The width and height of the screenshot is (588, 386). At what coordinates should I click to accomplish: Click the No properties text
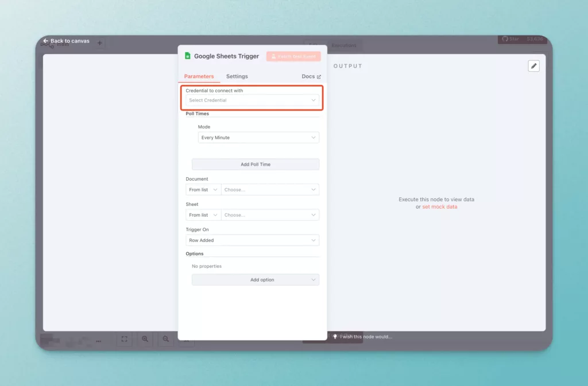(207, 266)
